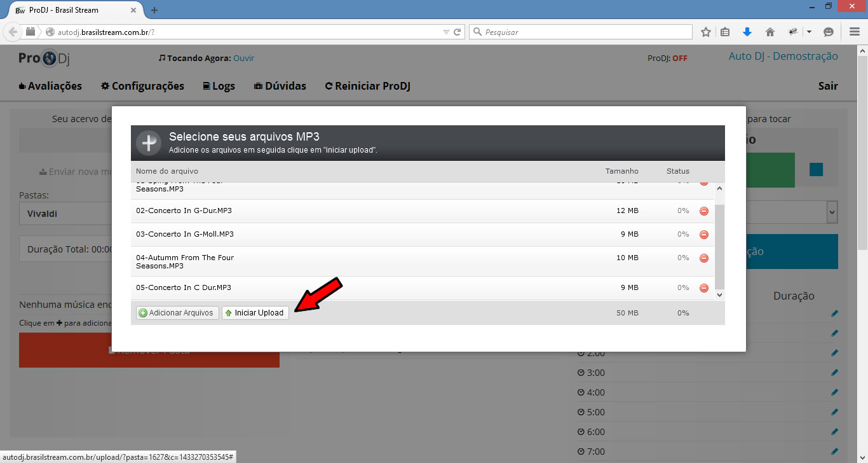Click the Tamanho column header
Screen dimensions: 868x463
pos(621,171)
